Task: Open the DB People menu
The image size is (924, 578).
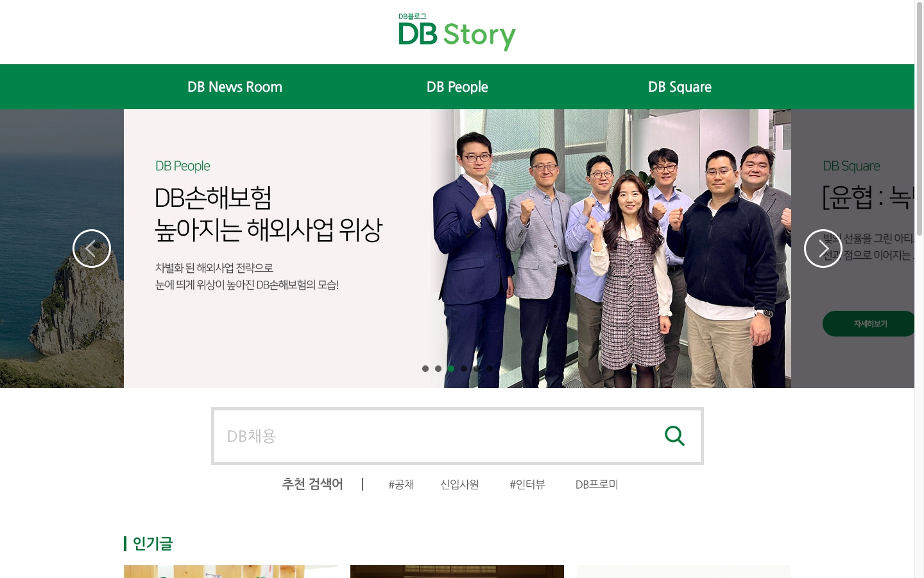Action: (x=458, y=87)
